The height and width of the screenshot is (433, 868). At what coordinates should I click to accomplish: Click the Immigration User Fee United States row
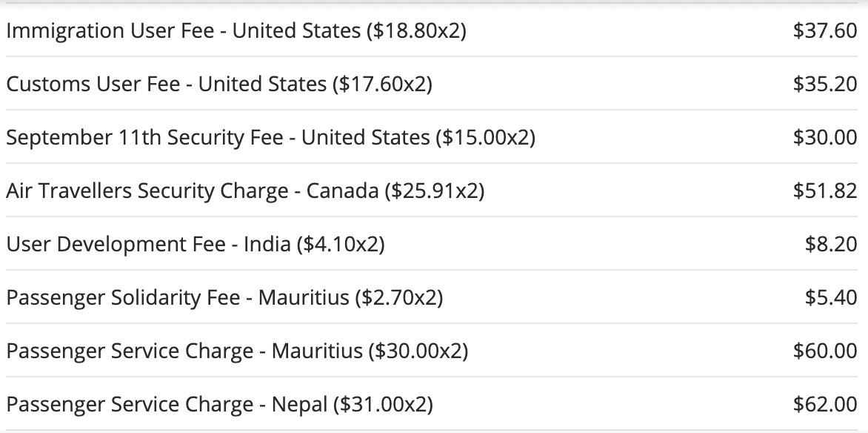pyautogui.click(x=236, y=31)
